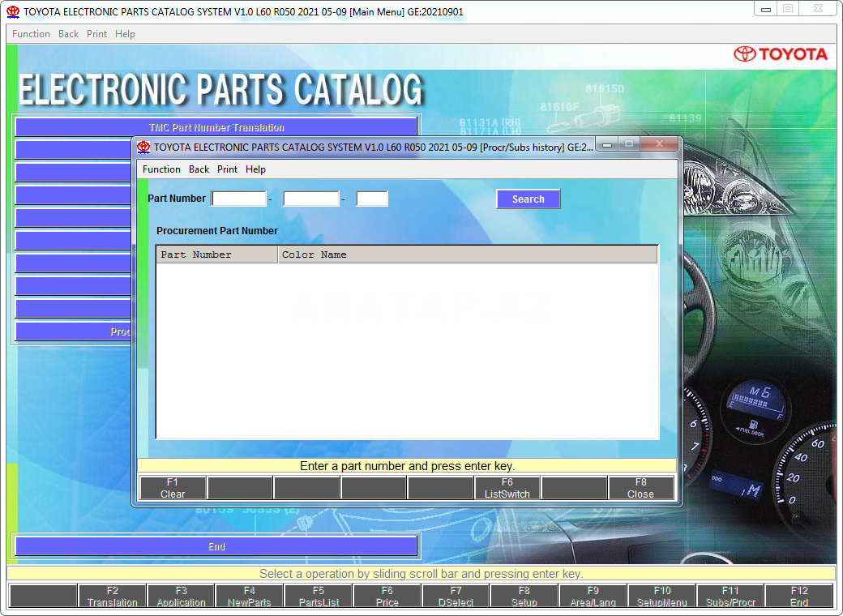Screen dimensions: 843x616
Task: Click the Part Number column header
Action: (x=217, y=255)
